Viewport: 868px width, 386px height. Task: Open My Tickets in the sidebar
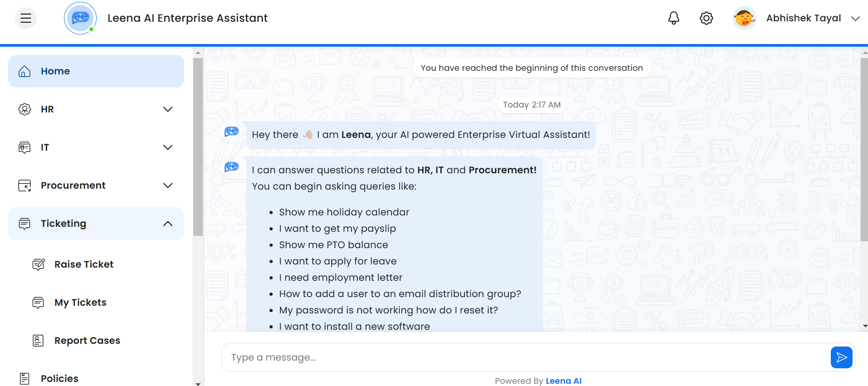80,303
